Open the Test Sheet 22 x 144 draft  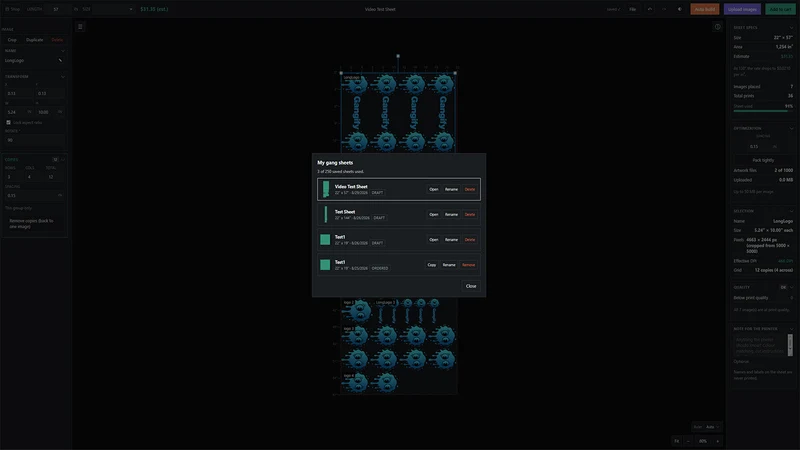click(x=433, y=214)
